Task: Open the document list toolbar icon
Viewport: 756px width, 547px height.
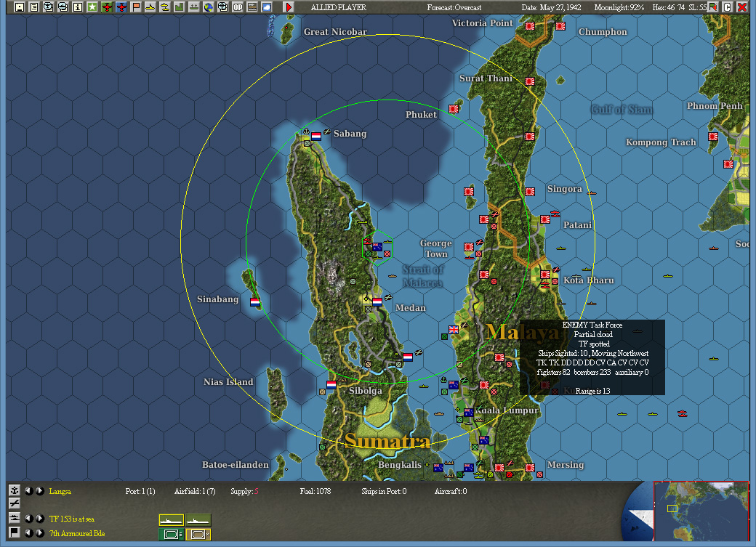Action: point(33,7)
